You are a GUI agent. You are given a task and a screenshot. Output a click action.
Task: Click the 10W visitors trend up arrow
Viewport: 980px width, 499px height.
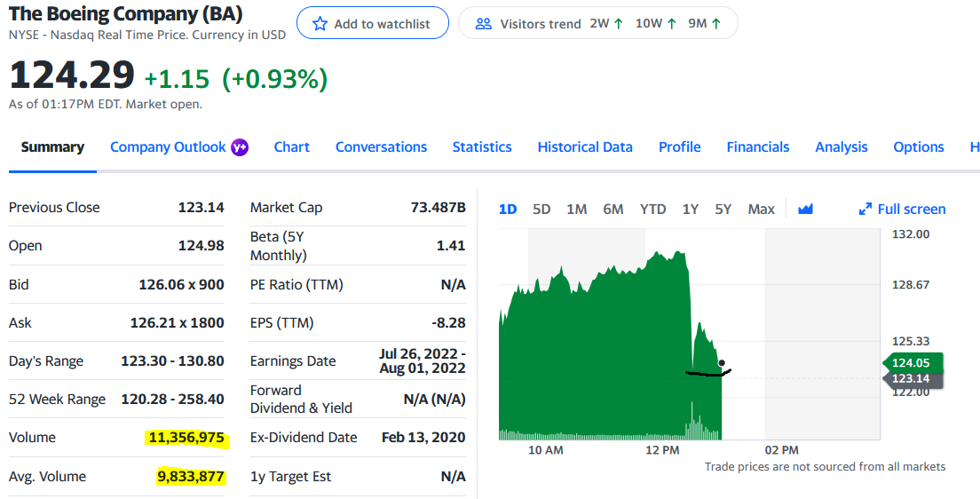pos(672,24)
